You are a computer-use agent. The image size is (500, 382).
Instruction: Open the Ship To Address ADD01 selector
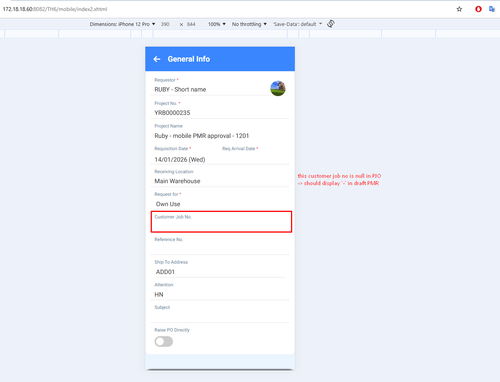220,272
